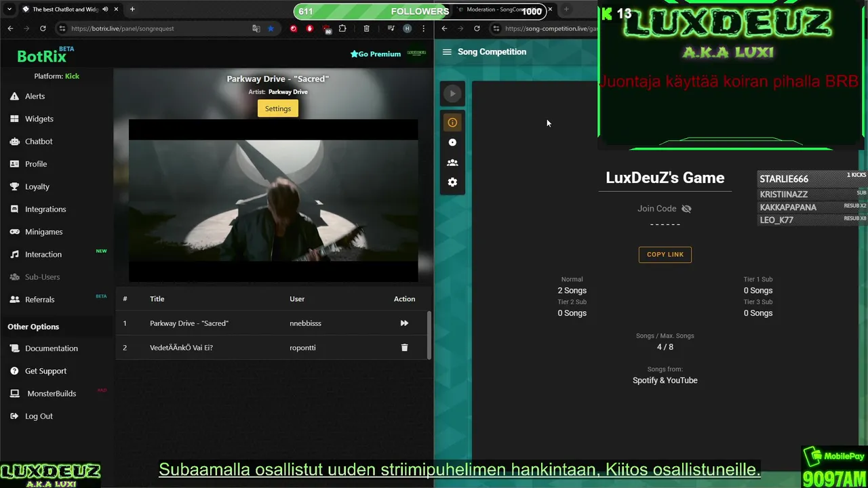Click the translate icon in BotRix address bar

point(256,28)
